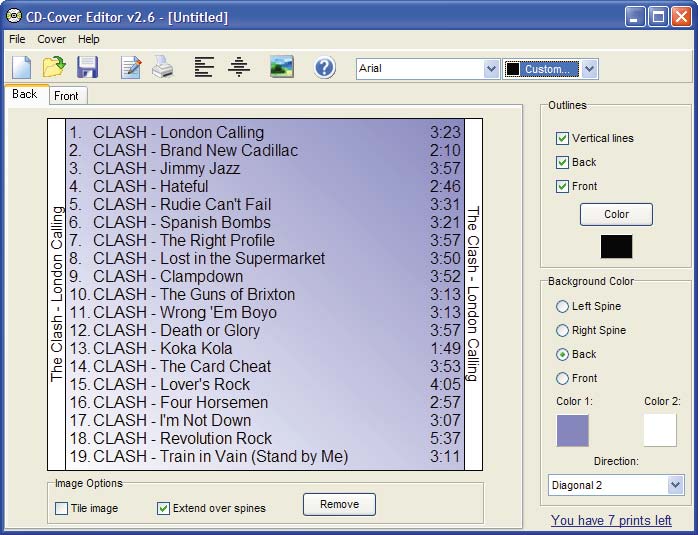Screen dimensions: 698x535
Task: Open the File menu
Action: point(17,39)
